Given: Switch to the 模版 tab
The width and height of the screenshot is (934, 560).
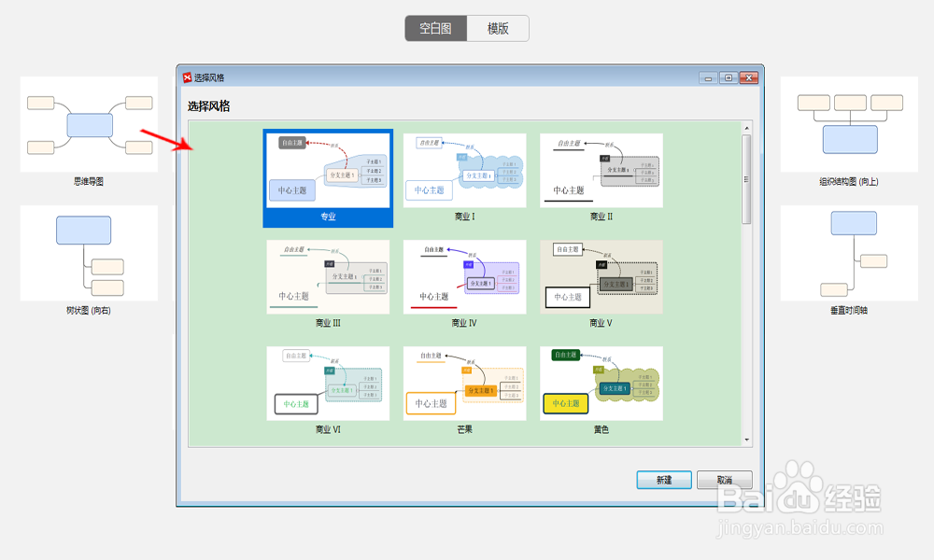Looking at the screenshot, I should tap(498, 28).
